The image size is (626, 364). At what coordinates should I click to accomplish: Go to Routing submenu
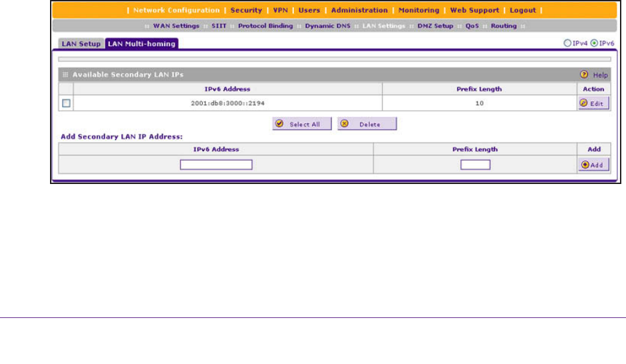503,26
